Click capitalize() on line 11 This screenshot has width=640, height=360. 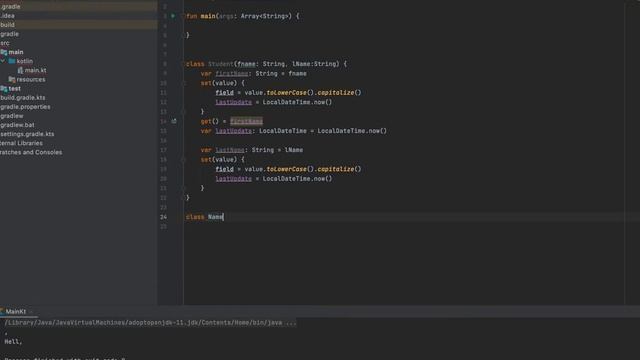coord(339,93)
